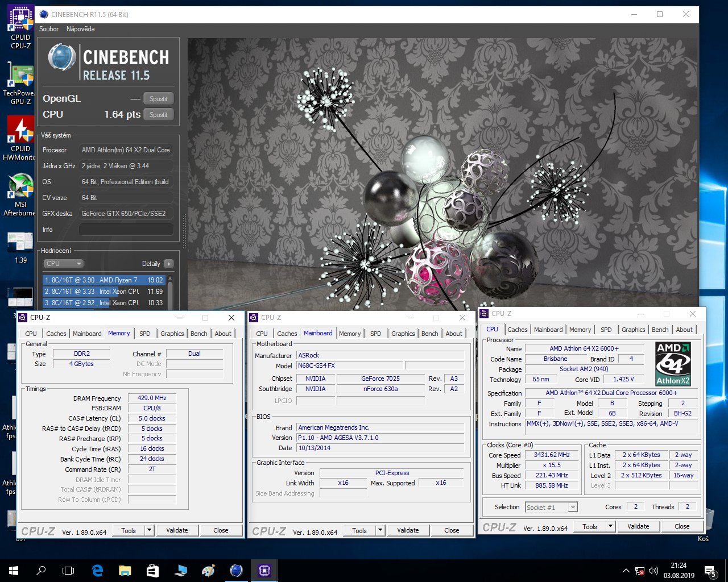The height and width of the screenshot is (582, 728).
Task: Open the CPU ranking dropdown in Hodnocení
Action: tap(63, 264)
